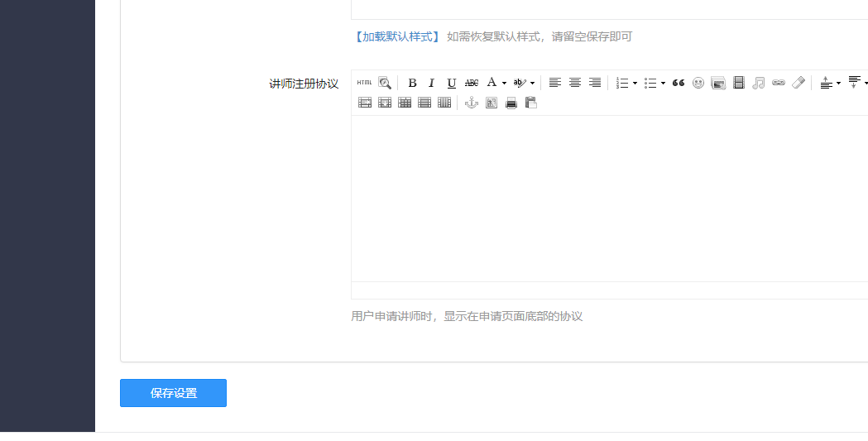Insert an anchor
This screenshot has height=441, width=868.
point(471,103)
